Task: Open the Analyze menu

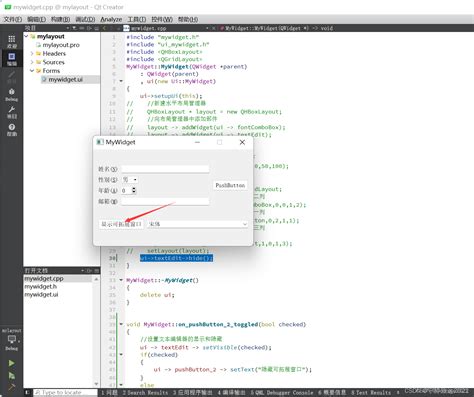Action: [111, 19]
